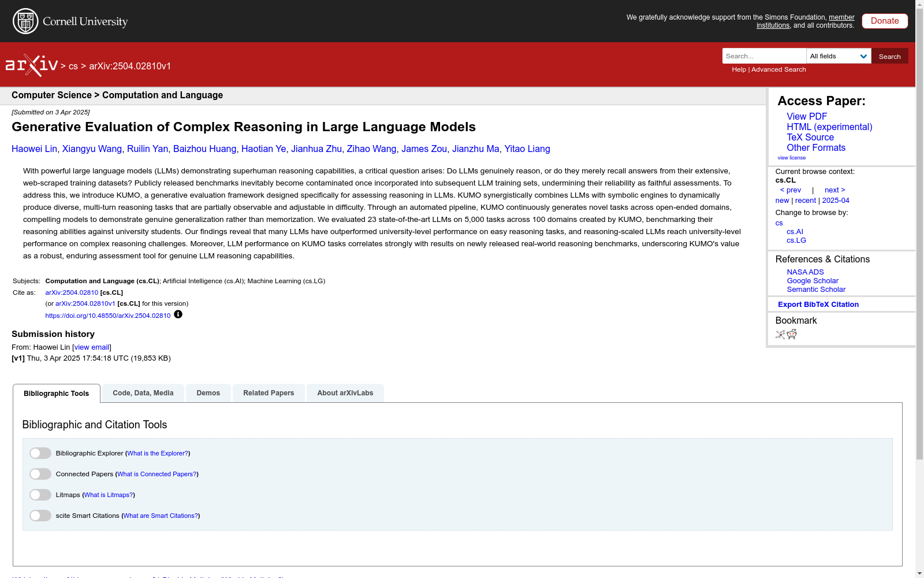This screenshot has height=578, width=924.
Task: Click arXiv:2504.02810 cite link
Action: [x=72, y=292]
